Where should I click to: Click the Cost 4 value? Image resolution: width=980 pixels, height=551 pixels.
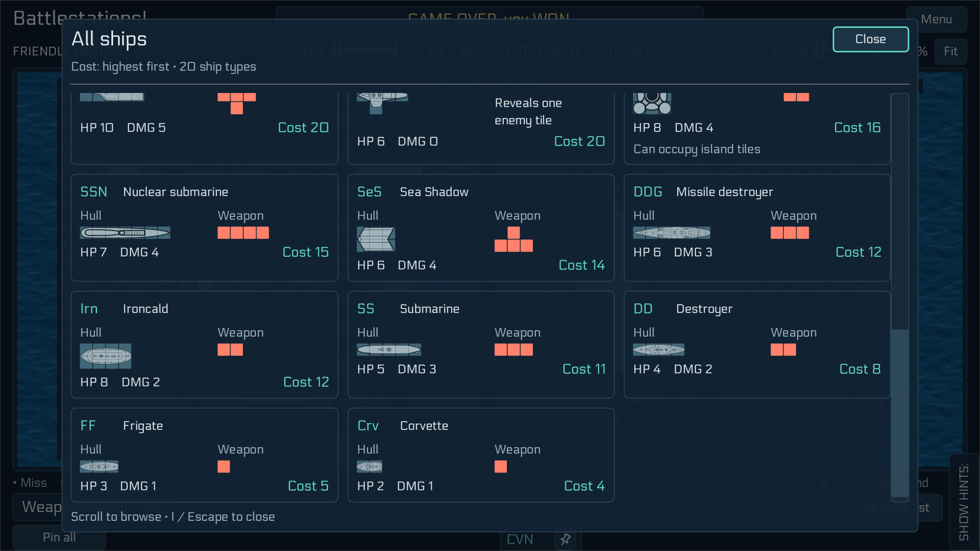(x=584, y=486)
